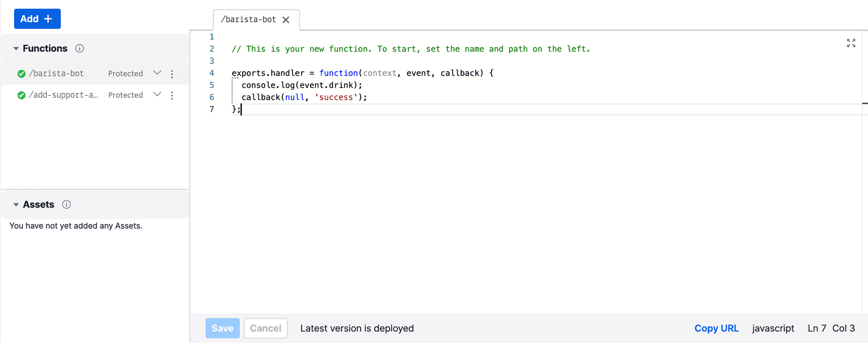The width and height of the screenshot is (868, 343).
Task: Open visibility dropdown for /barista-bot
Action: pyautogui.click(x=157, y=73)
